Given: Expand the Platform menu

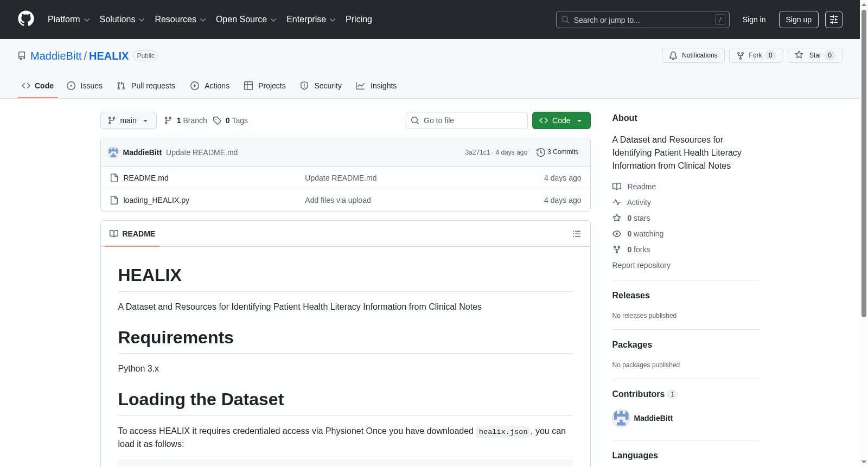Looking at the screenshot, I should coord(68,20).
